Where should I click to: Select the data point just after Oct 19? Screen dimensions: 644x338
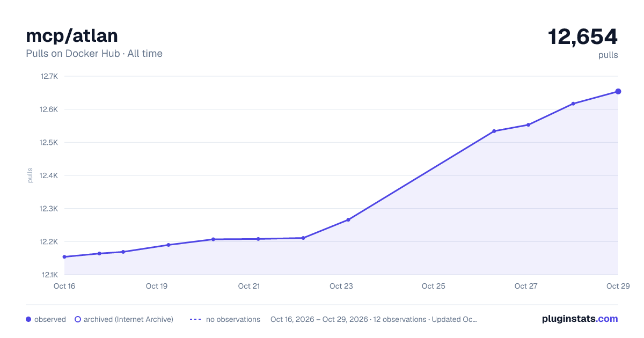click(168, 245)
